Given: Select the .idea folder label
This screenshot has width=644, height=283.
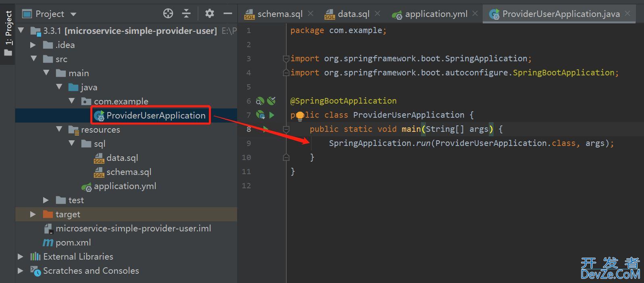Looking at the screenshot, I should tap(65, 45).
